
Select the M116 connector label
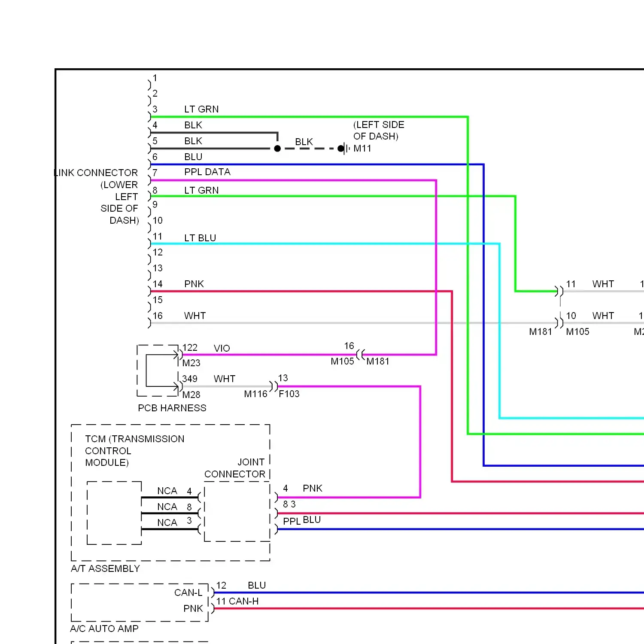click(256, 394)
